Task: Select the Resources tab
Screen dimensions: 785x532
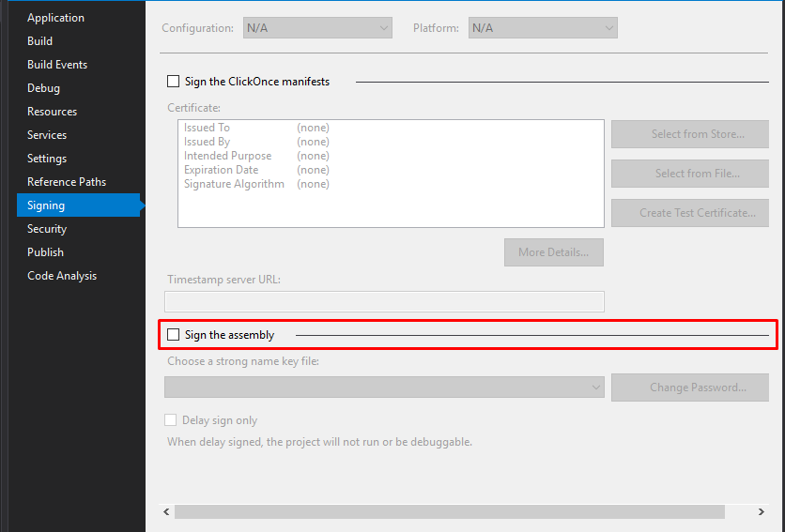Action: 52,112
